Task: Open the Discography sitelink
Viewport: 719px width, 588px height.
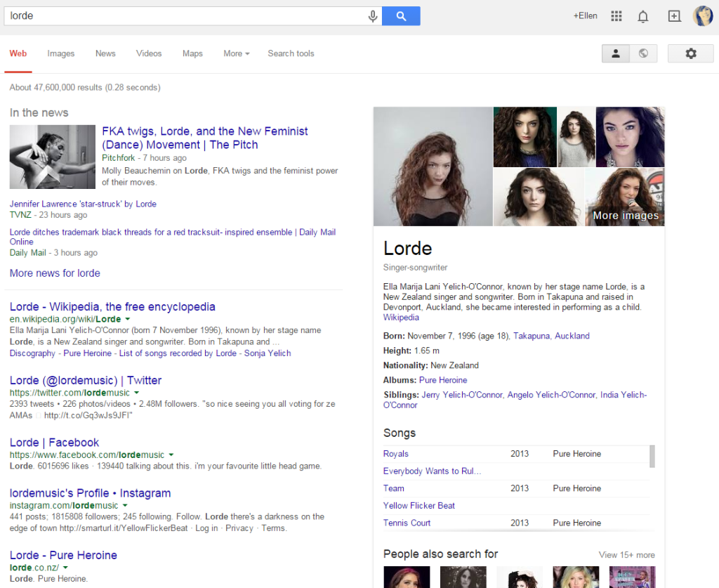Action: 32,353
